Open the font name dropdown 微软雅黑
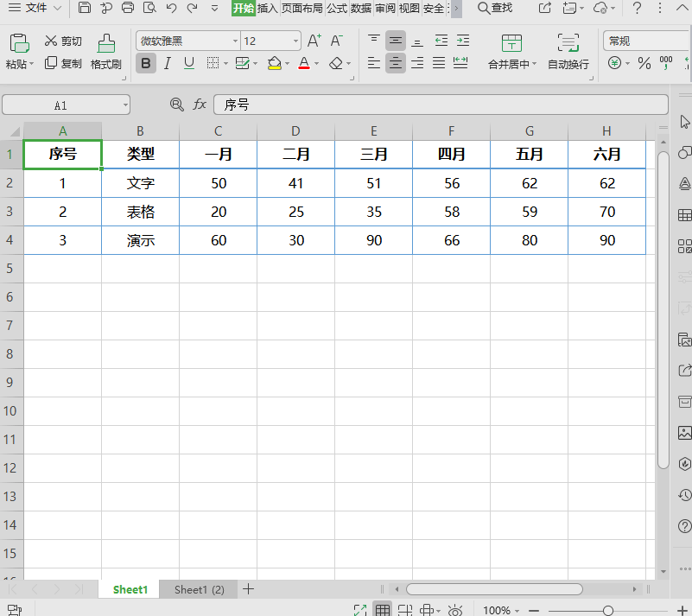The image size is (692, 616). point(235,41)
